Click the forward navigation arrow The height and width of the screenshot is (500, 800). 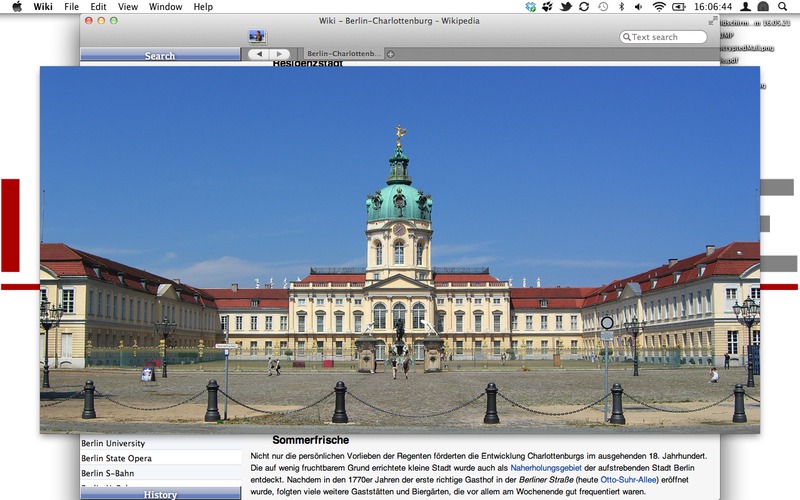click(x=279, y=54)
